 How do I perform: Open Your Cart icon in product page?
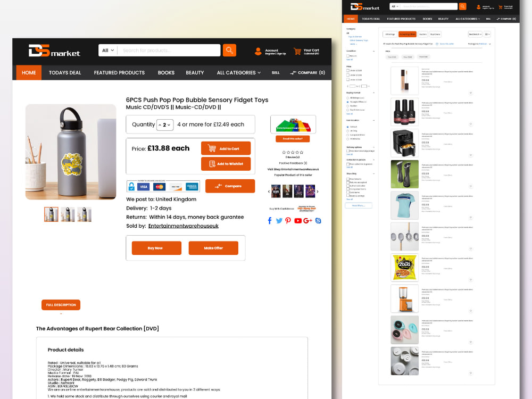[x=297, y=51]
